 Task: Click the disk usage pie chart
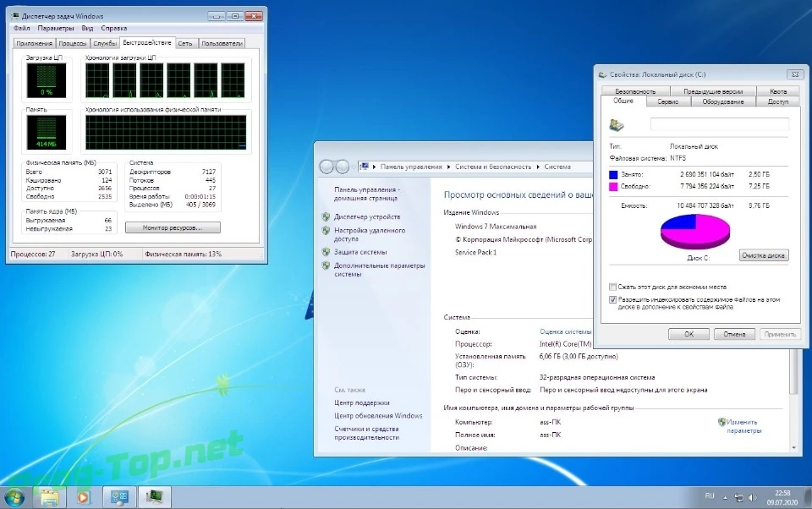695,232
